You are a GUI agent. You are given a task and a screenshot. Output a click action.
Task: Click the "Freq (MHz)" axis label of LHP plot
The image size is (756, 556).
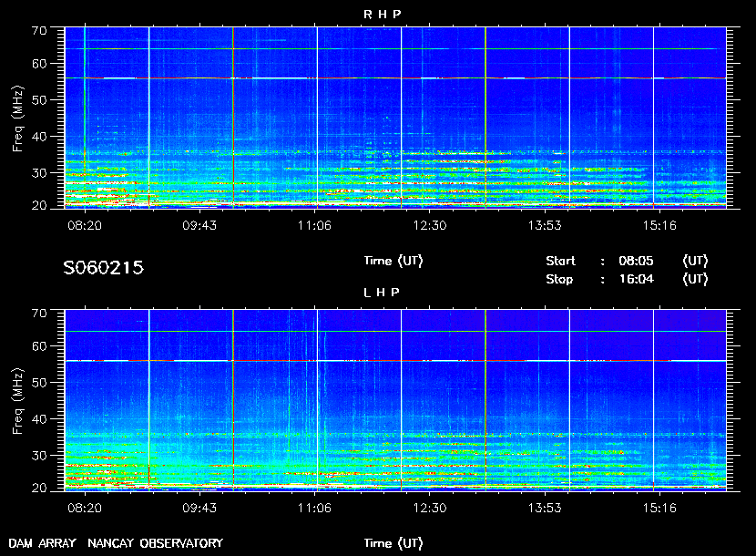point(18,402)
